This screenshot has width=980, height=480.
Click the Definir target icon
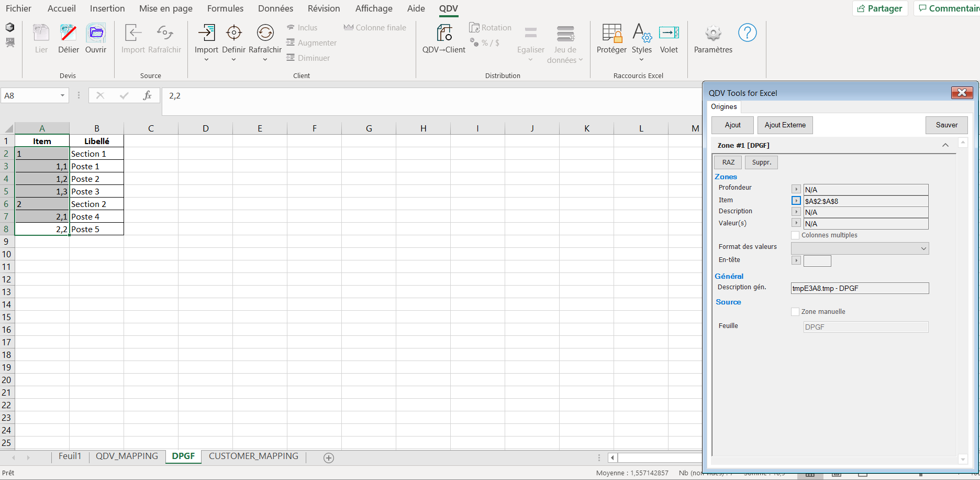click(x=233, y=33)
